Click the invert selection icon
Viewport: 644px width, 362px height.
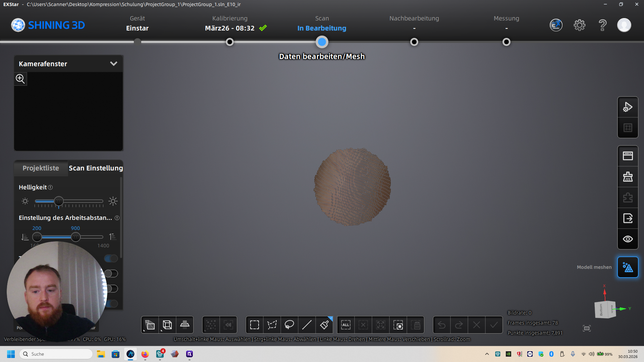pos(398,325)
